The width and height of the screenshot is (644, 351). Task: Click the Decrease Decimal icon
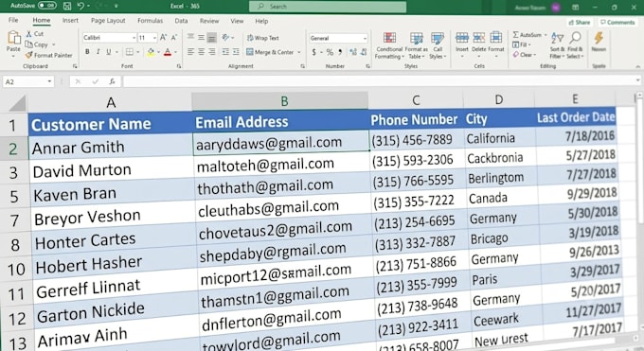(x=364, y=52)
